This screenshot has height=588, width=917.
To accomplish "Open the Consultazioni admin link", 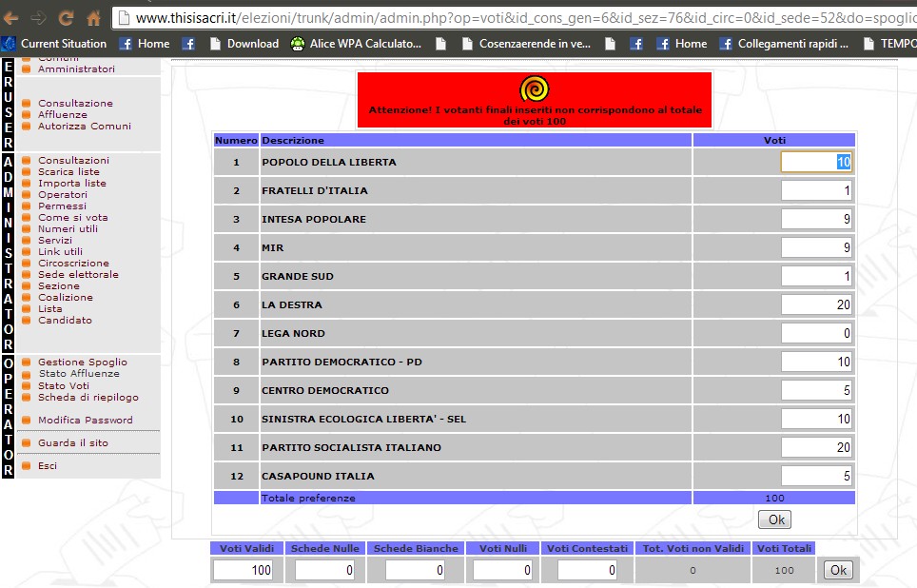I will tap(73, 160).
